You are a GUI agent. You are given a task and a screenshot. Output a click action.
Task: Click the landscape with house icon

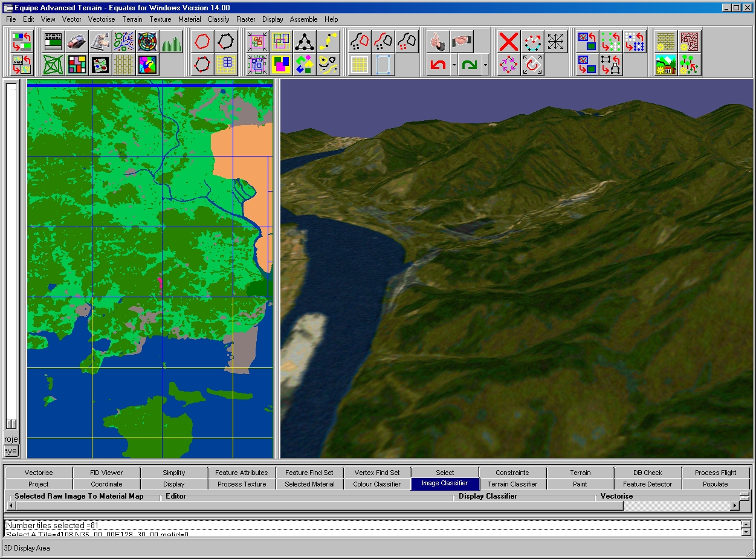click(x=665, y=64)
